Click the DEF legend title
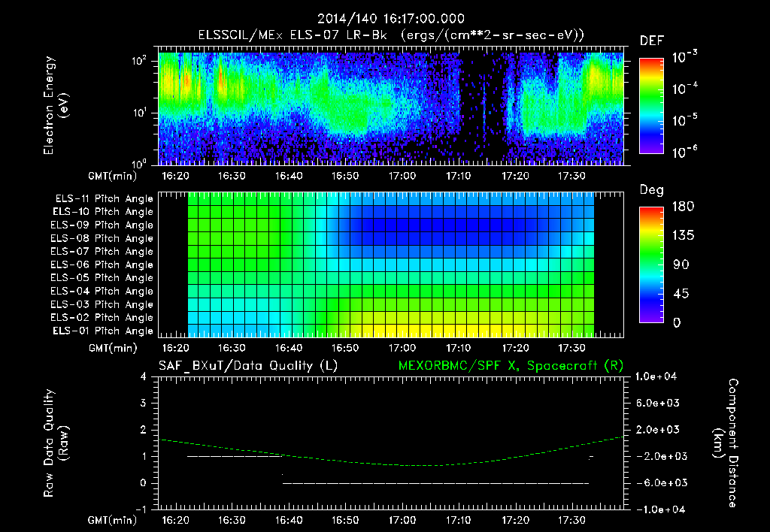 [x=652, y=41]
